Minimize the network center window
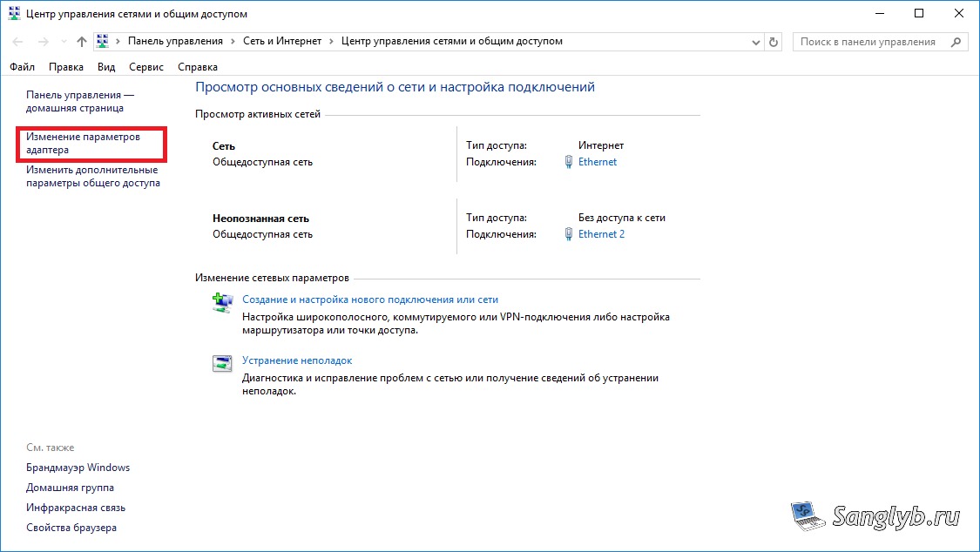 pos(880,13)
